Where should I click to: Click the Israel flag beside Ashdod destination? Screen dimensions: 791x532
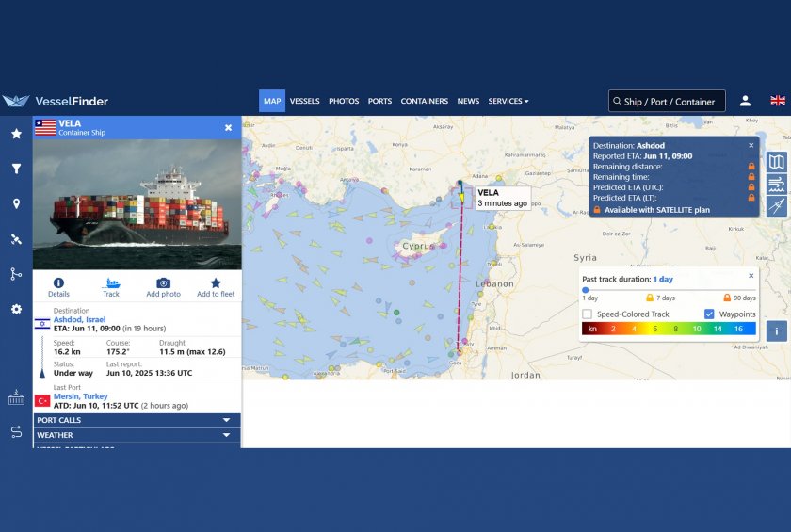point(42,324)
